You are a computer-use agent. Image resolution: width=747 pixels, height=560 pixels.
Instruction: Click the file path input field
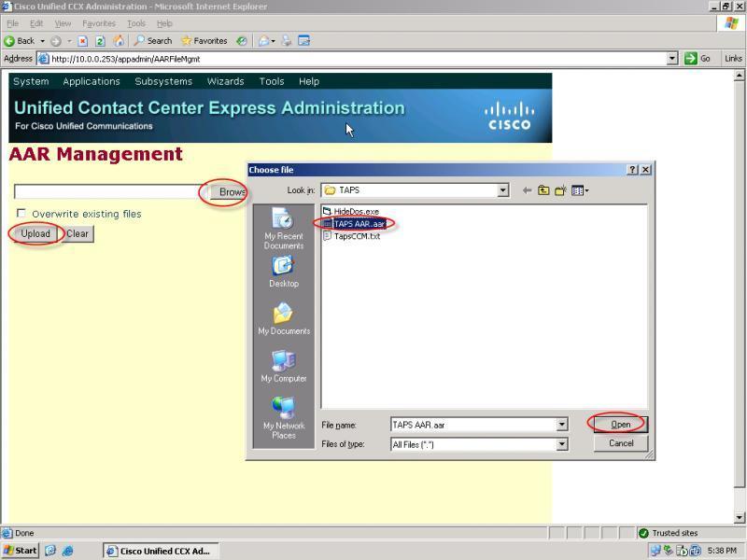[108, 192]
